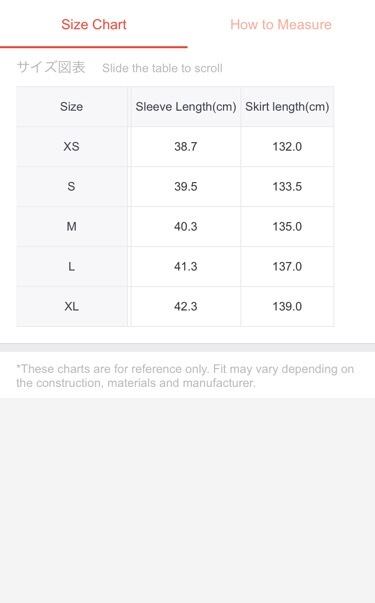The width and height of the screenshot is (375, 603).
Task: Click the Size column header
Action: click(72, 107)
